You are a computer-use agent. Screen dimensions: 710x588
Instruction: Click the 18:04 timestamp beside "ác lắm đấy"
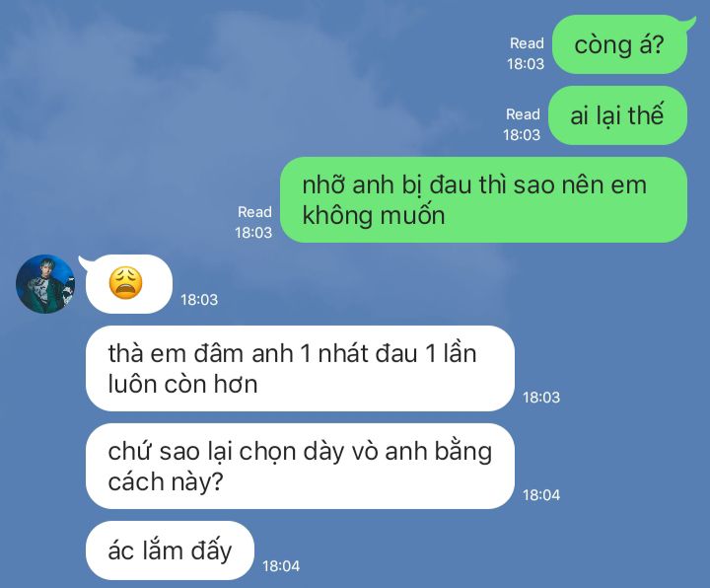click(281, 566)
